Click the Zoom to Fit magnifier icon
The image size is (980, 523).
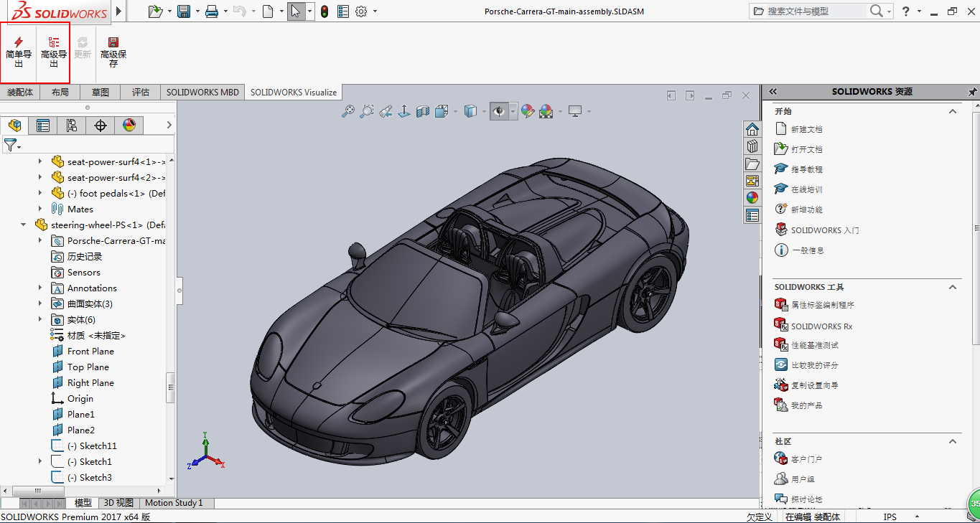[348, 111]
